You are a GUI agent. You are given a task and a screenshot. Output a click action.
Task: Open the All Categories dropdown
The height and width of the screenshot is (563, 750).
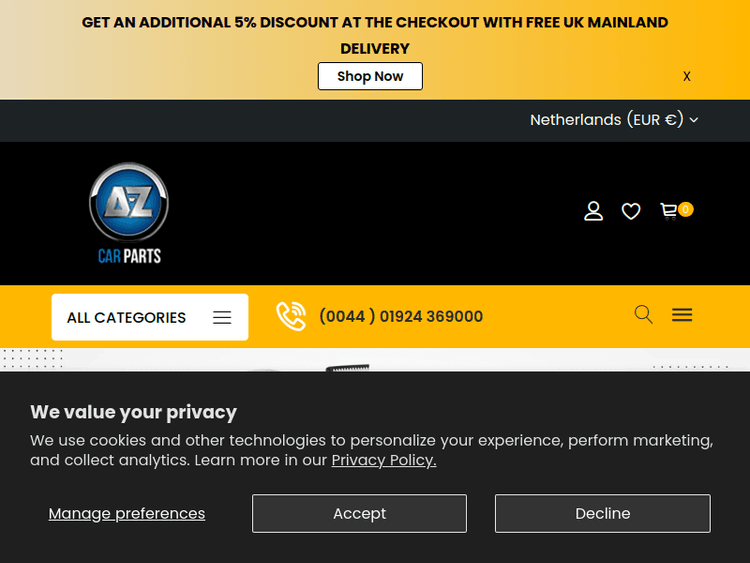(x=149, y=317)
